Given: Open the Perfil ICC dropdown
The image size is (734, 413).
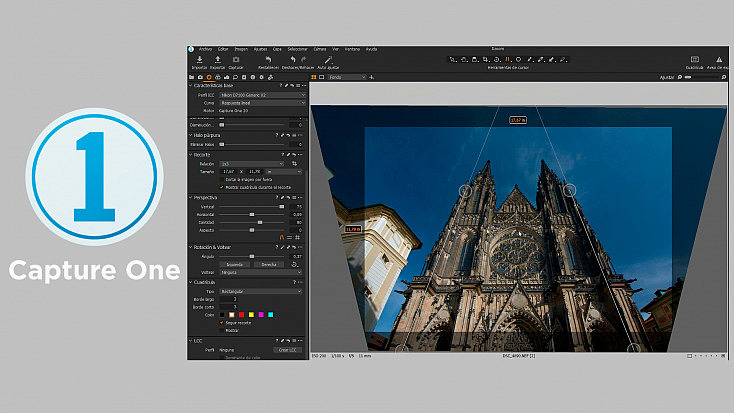Looking at the screenshot, I should tap(263, 95).
